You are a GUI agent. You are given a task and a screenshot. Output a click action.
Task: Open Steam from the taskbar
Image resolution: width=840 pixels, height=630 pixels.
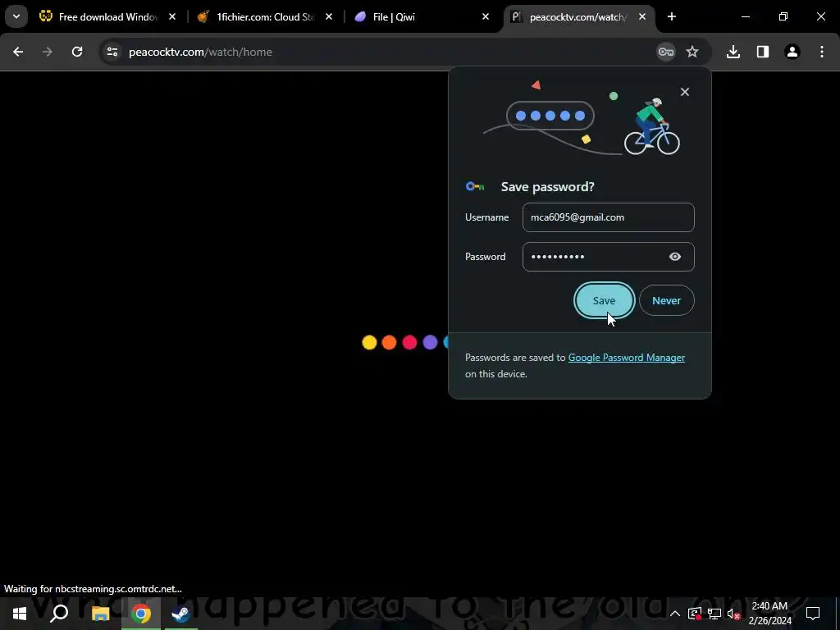coord(181,614)
